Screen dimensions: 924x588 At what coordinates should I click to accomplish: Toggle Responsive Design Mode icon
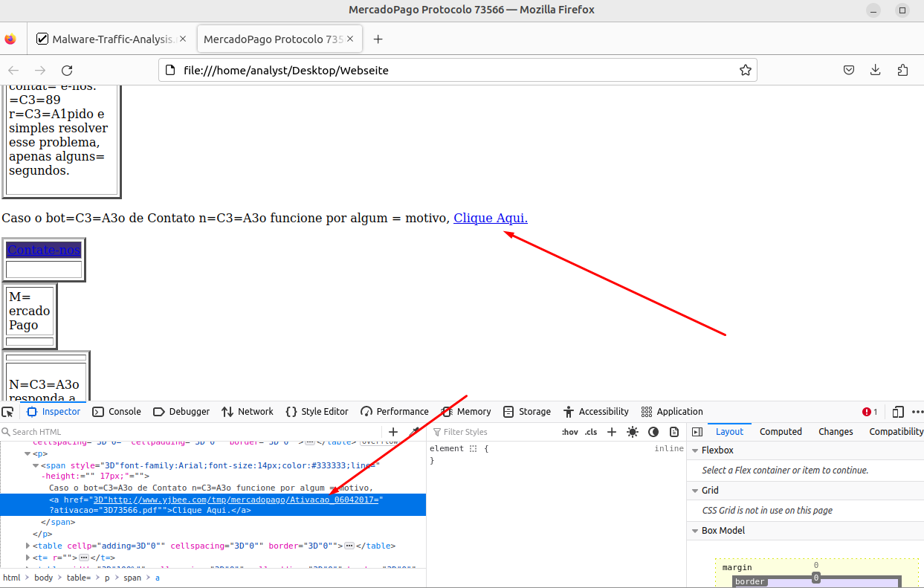pos(898,412)
